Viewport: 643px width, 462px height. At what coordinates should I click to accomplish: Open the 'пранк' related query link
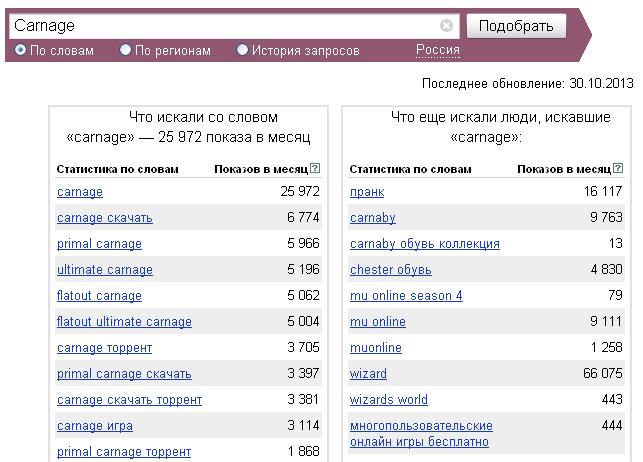click(x=367, y=192)
